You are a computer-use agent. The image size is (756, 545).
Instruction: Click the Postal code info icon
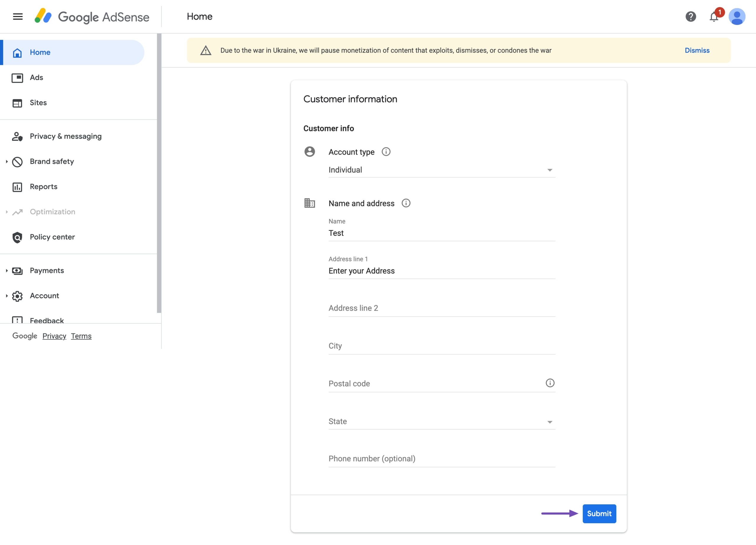[549, 382]
